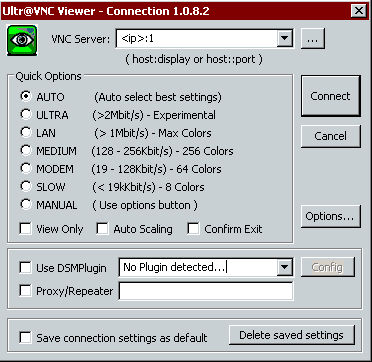Toggle the Auto Scaling checkbox
The image size is (372, 362).
click(102, 229)
